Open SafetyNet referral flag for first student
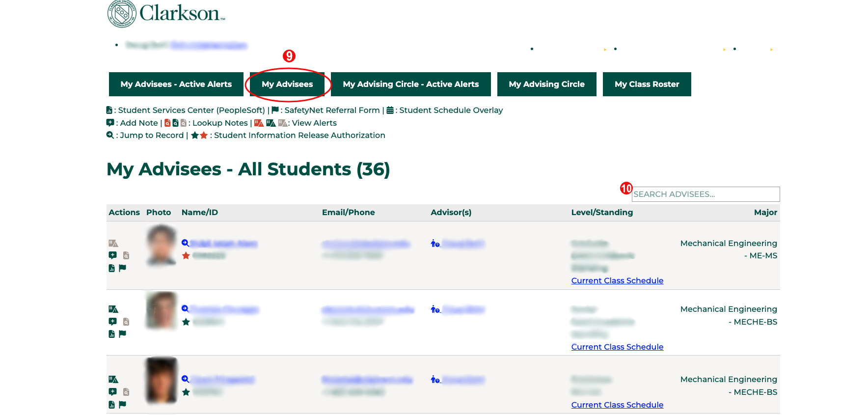The height and width of the screenshot is (415, 868). [x=123, y=268]
